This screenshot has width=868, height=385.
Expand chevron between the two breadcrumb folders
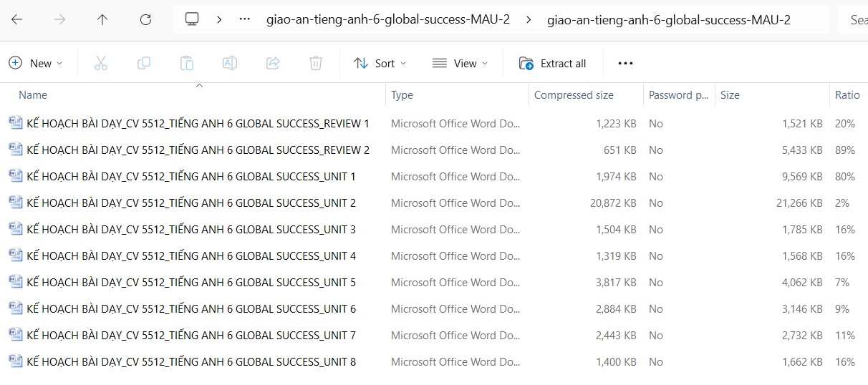click(x=529, y=19)
